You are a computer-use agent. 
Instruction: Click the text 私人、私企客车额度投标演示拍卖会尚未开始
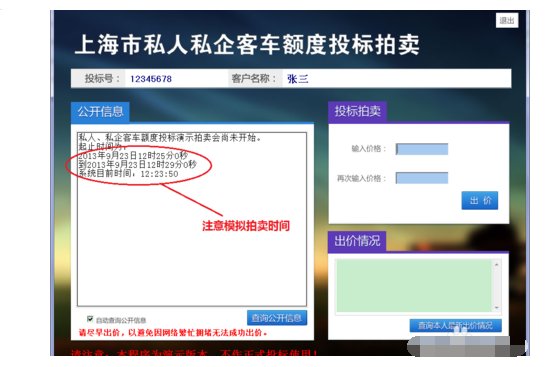point(169,138)
